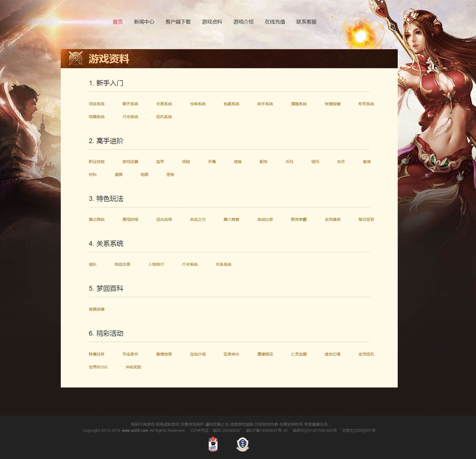Click the police cartoon badge icon in footer
This screenshot has width=476, height=459.
tap(213, 444)
